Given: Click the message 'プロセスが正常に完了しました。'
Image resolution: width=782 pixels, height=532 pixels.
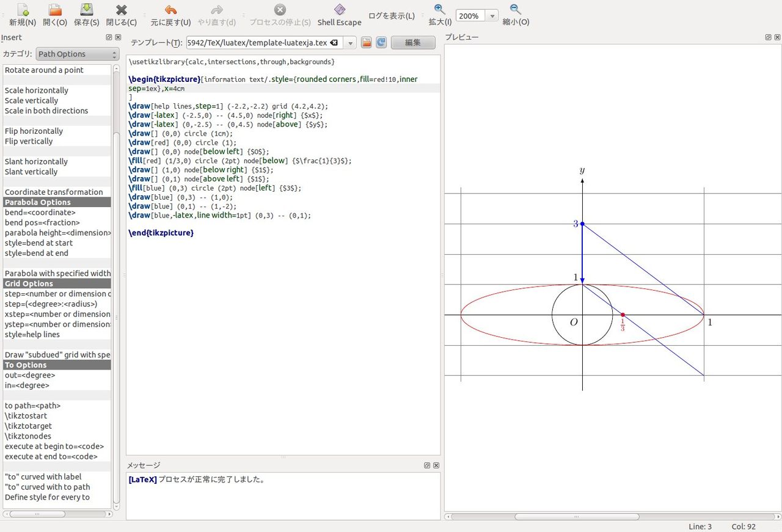Looking at the screenshot, I should tap(211, 479).
